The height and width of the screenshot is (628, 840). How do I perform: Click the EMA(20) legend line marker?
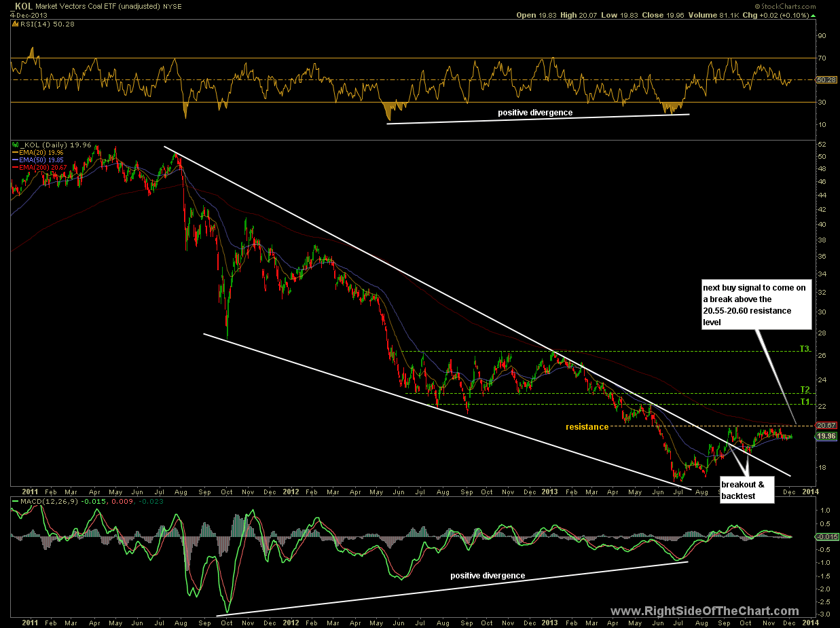tap(16, 153)
